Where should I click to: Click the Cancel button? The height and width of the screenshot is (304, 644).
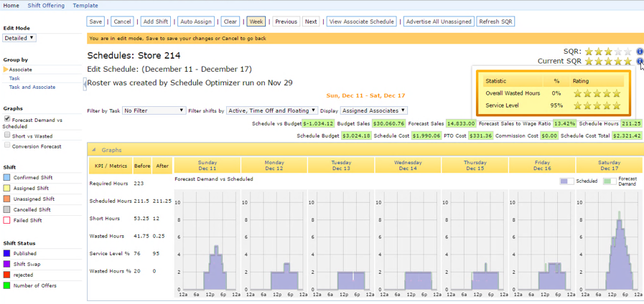click(122, 22)
